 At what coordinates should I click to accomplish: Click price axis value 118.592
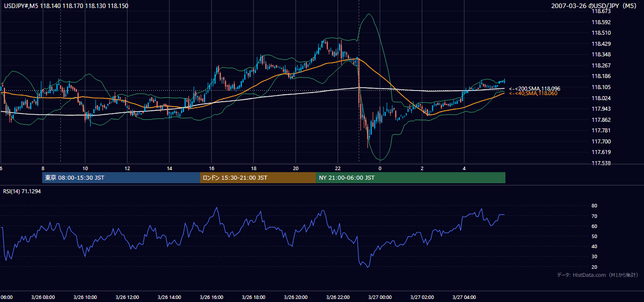(x=601, y=22)
